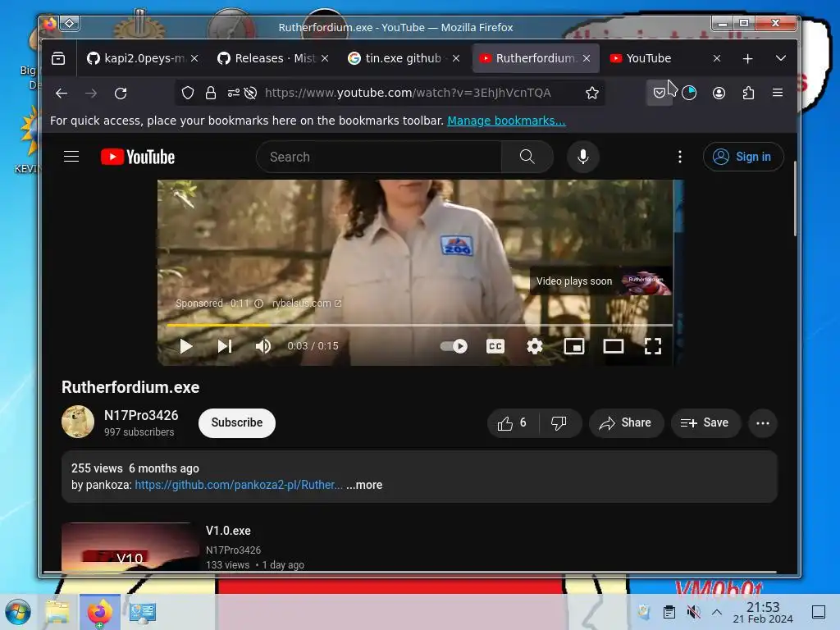Open Firefox View recent browsing icon
840x630 pixels.
coord(58,58)
